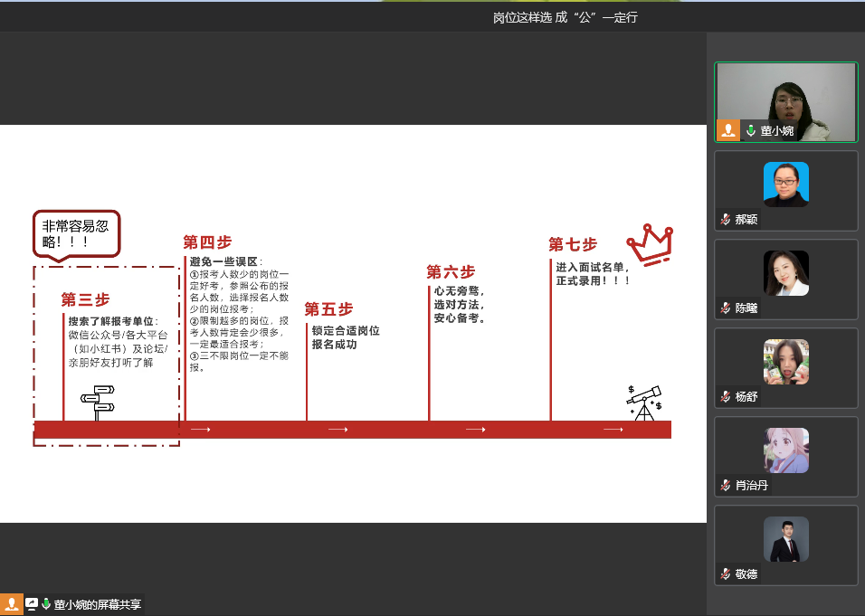Click the red crown icon on the slide
Image resolution: width=865 pixels, height=616 pixels.
650,244
